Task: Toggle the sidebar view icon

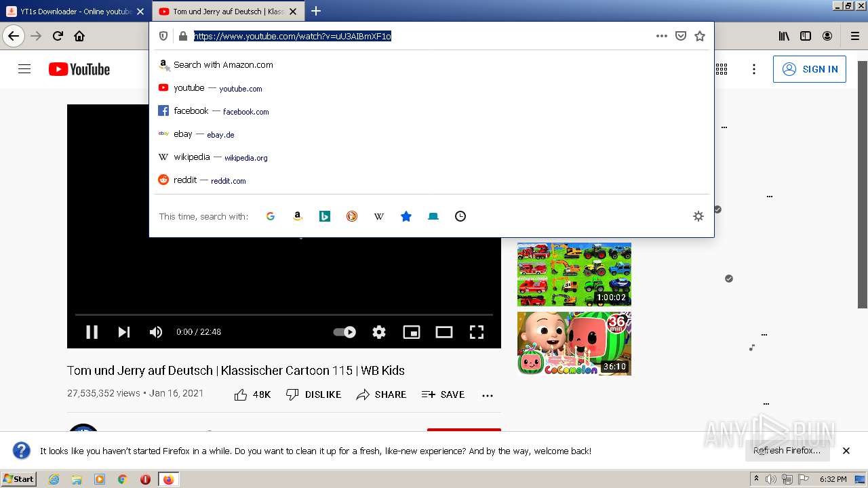Action: (806, 36)
